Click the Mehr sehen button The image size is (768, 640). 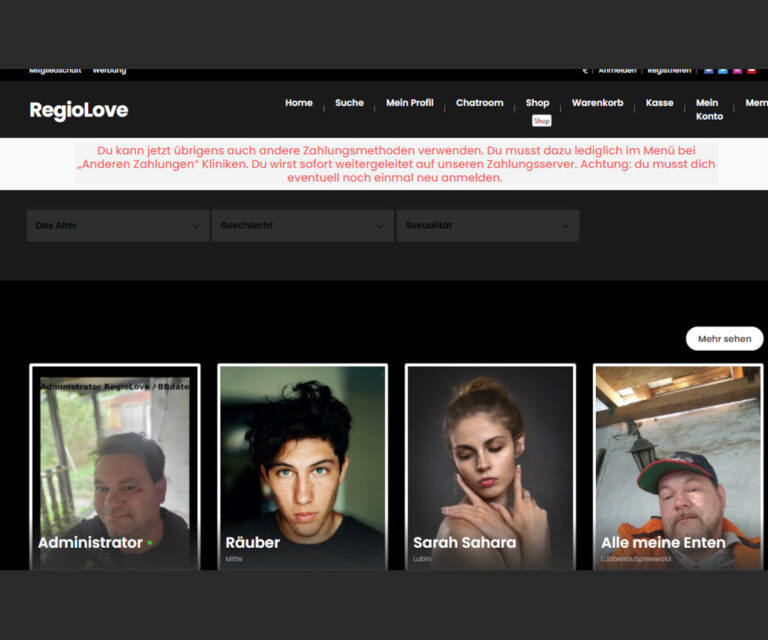724,338
